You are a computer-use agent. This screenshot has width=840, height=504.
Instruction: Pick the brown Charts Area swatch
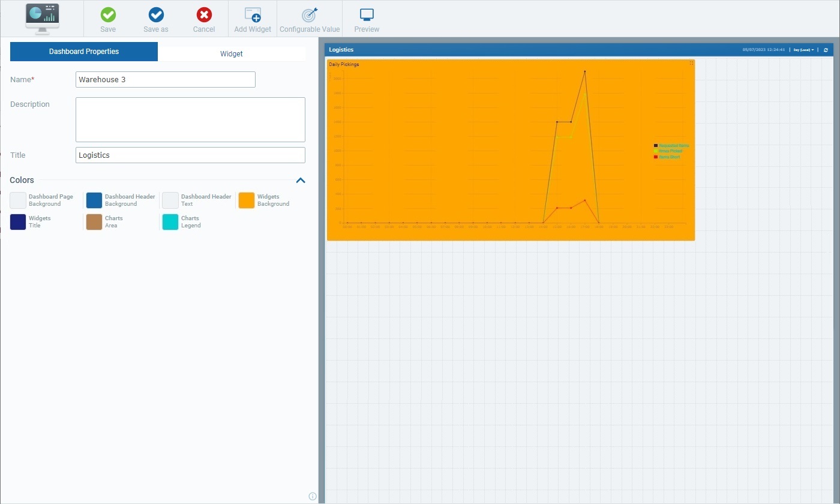pyautogui.click(x=94, y=222)
